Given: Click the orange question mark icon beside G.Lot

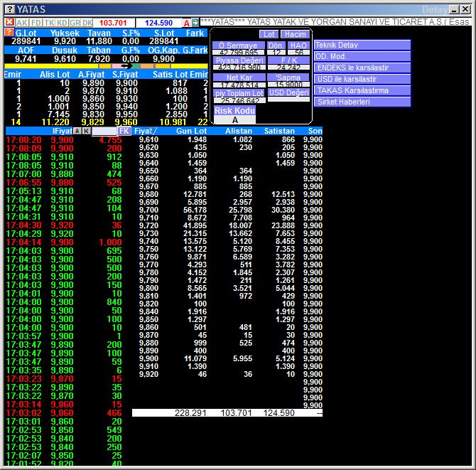Looking at the screenshot, I should [9, 32].
